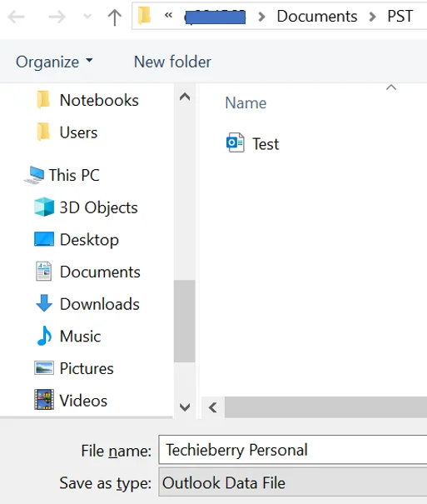Select the Notebooks folder label
Viewport: 427px width, 504px height.
point(99,100)
